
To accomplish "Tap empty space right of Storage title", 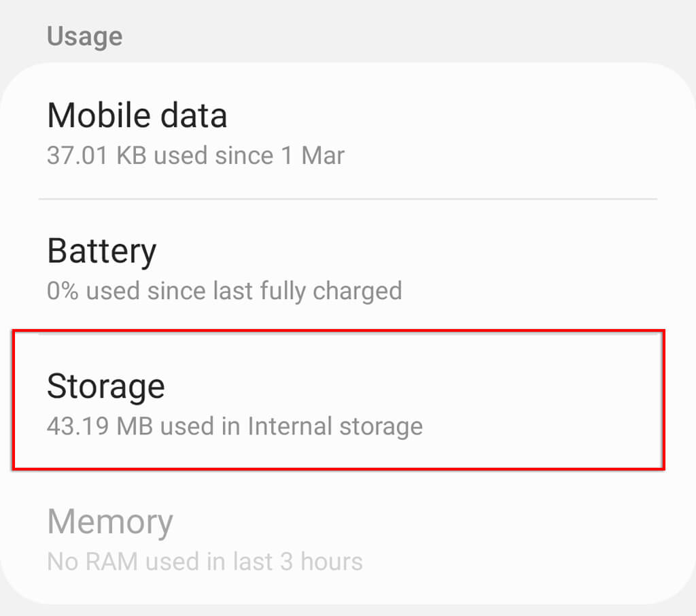I will coord(442,386).
